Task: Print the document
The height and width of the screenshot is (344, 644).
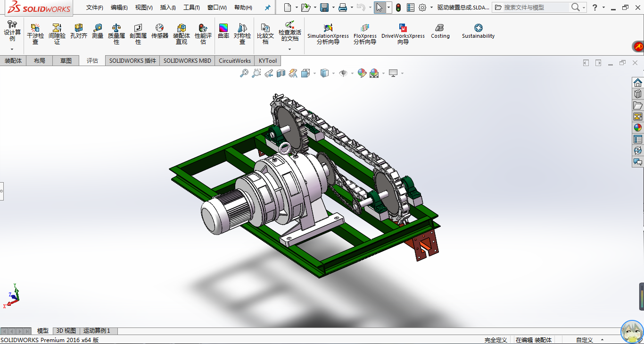Action: click(343, 8)
